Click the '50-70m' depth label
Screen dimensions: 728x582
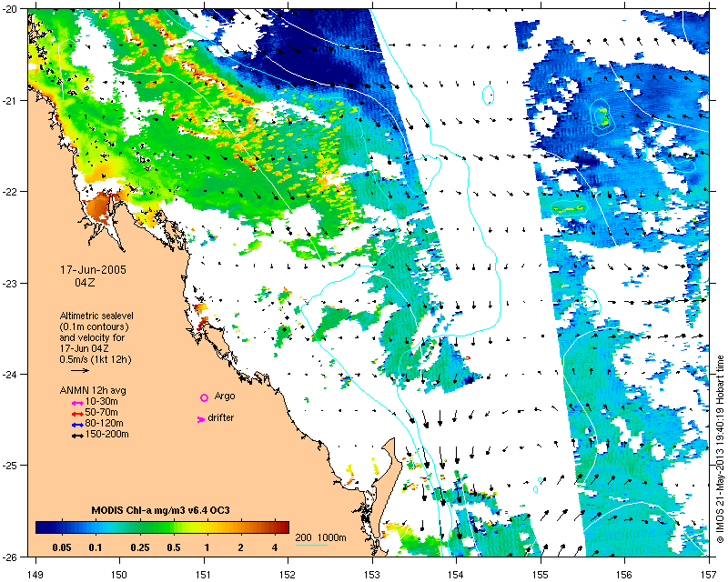tap(101, 412)
